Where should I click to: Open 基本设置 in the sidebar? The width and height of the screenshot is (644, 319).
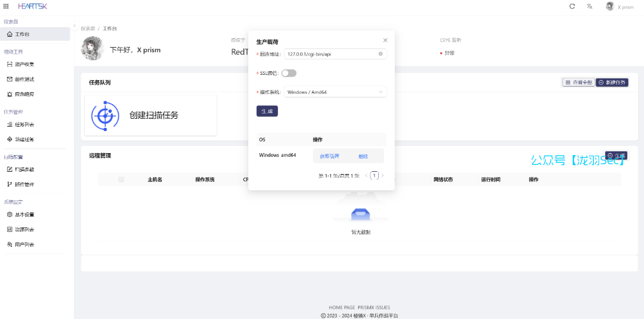tap(25, 214)
